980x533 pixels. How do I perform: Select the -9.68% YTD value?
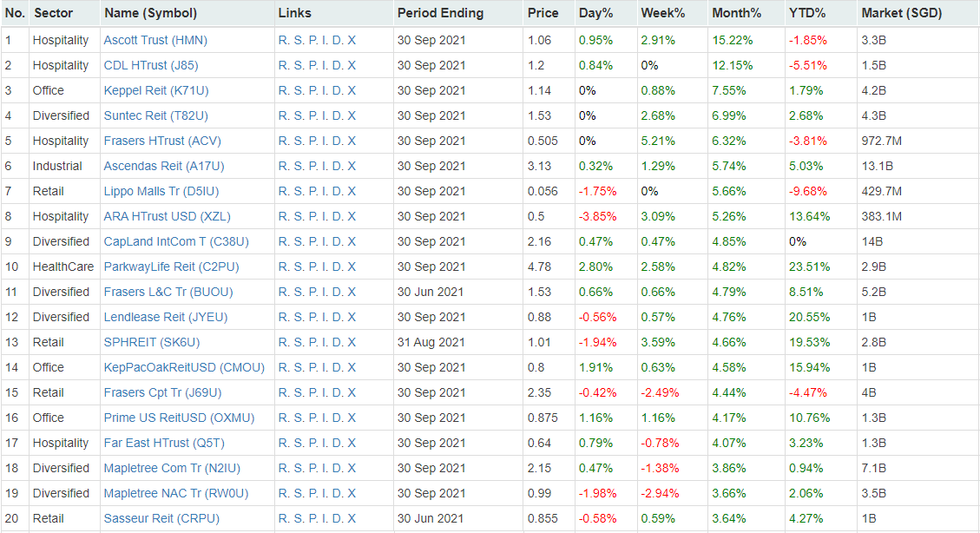[807, 191]
